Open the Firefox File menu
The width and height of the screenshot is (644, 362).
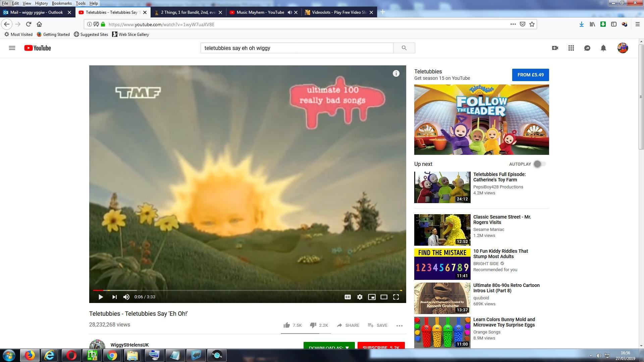pos(5,3)
